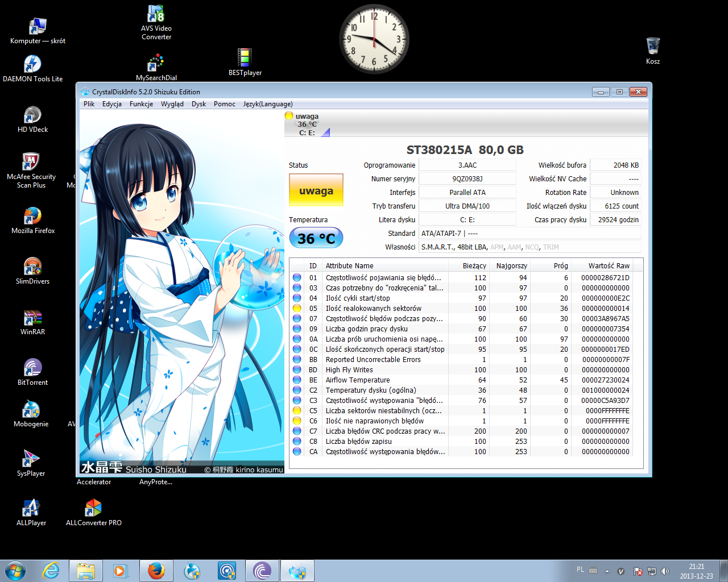728x582 pixels.
Task: Click the blue circle for Airflow Temperature
Action: tap(297, 380)
